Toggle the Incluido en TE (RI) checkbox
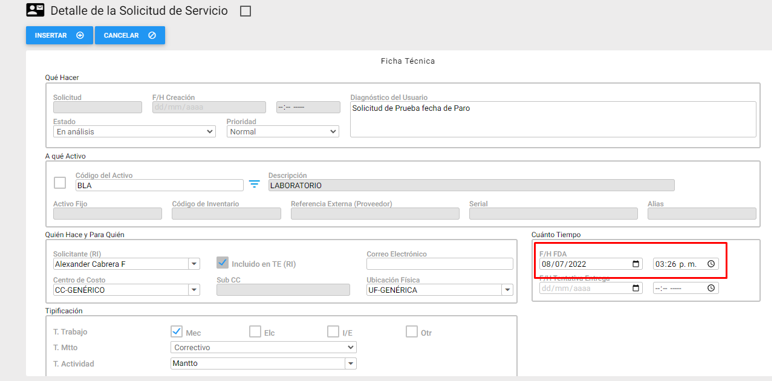The width and height of the screenshot is (772, 382). point(223,263)
